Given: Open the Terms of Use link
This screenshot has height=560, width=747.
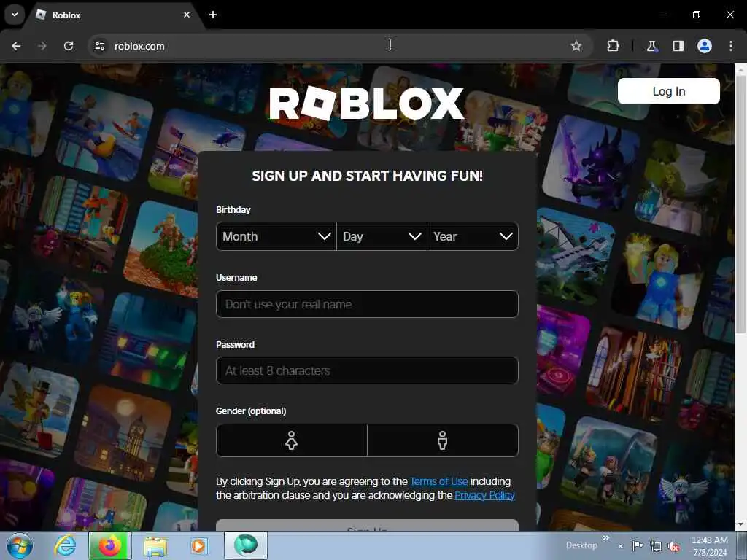Looking at the screenshot, I should tap(438, 481).
